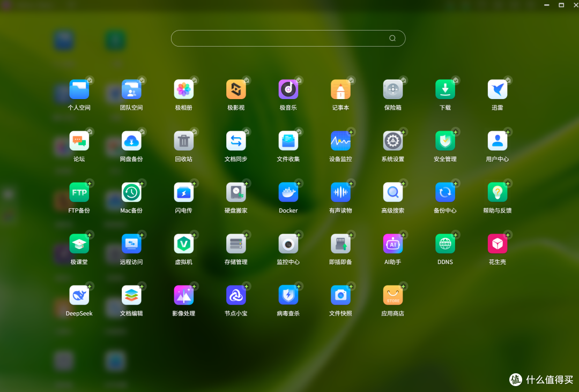Launch the 迅雷 app

[498, 89]
